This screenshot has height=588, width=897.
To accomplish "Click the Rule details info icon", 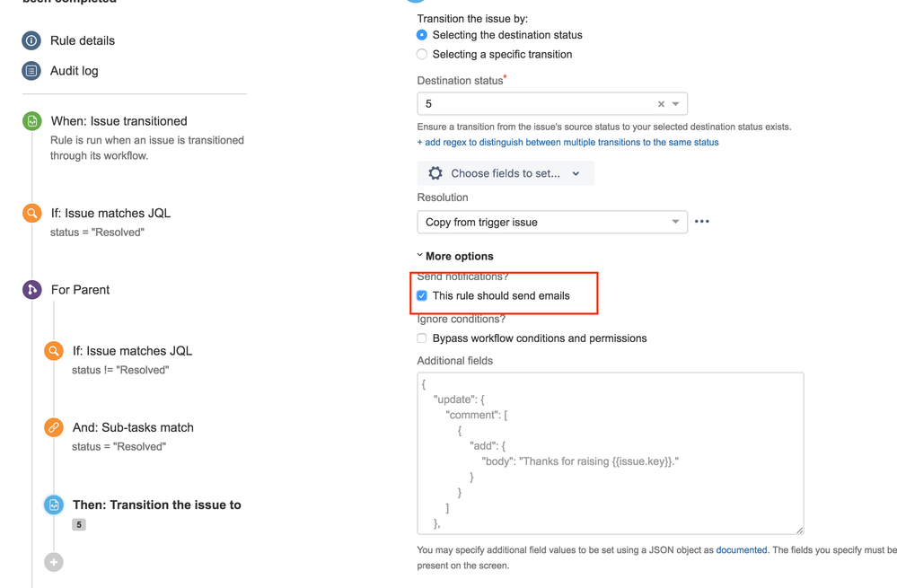I will [x=31, y=40].
